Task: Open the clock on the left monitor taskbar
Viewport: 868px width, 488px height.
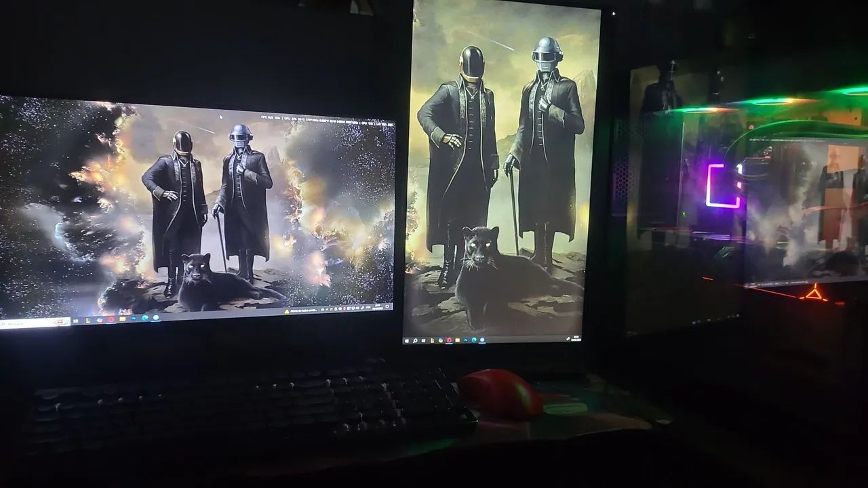Action: [378, 307]
